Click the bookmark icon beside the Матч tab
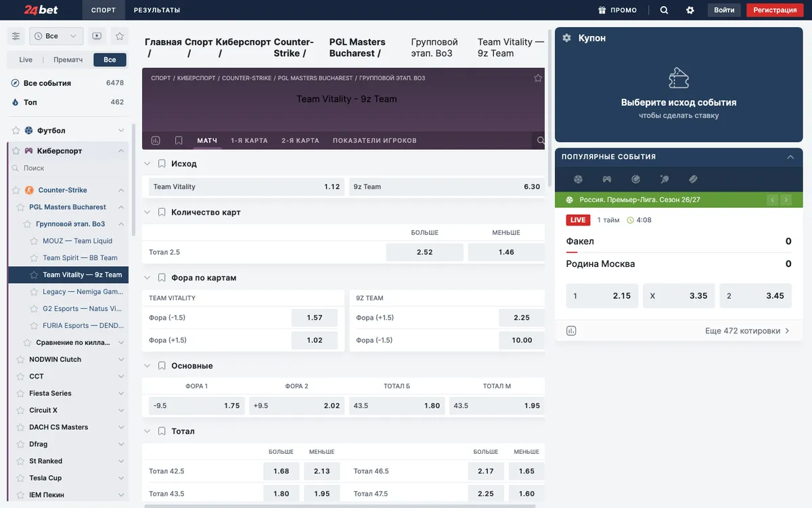812x508 pixels. [179, 140]
